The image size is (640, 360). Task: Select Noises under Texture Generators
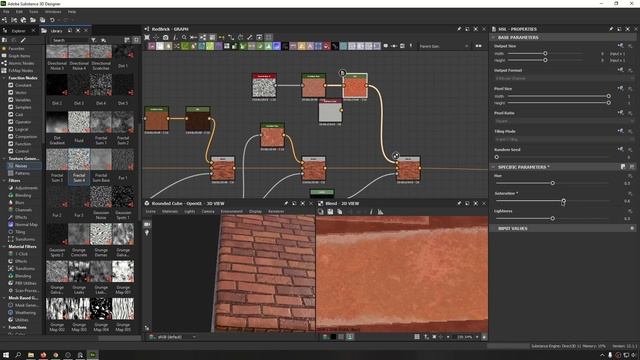21,166
